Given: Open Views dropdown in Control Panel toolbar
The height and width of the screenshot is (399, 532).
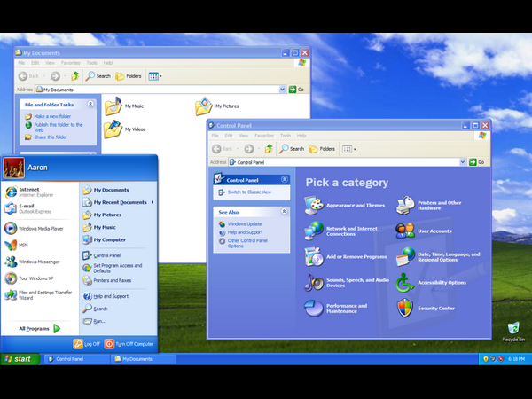Looking at the screenshot, I should pos(348,149).
